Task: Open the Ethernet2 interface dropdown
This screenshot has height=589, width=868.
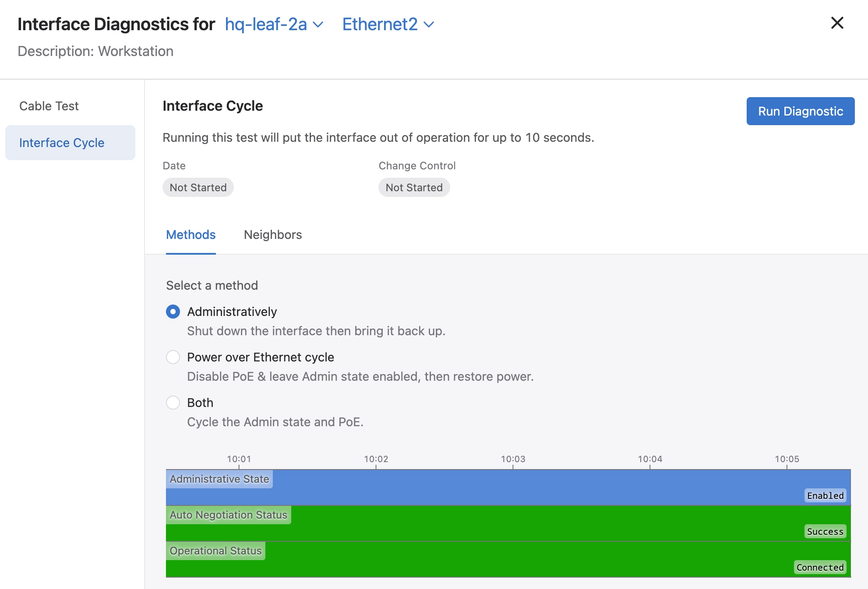Action: [388, 25]
